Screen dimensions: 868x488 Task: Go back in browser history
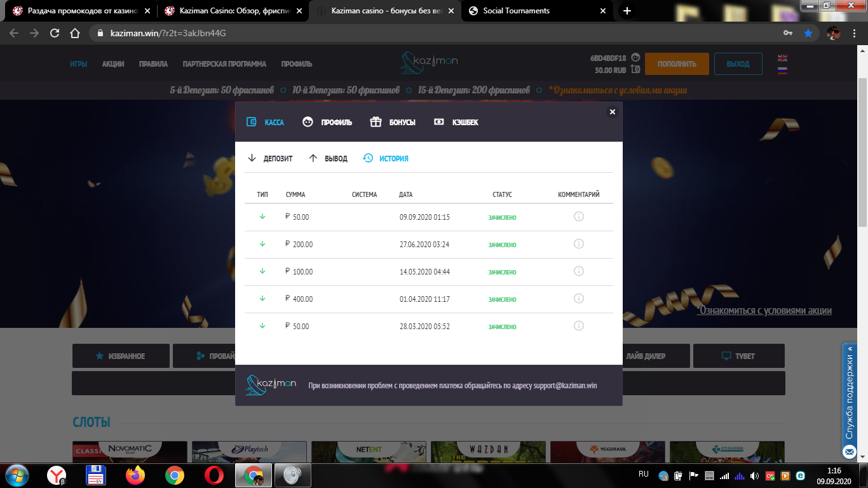(14, 33)
